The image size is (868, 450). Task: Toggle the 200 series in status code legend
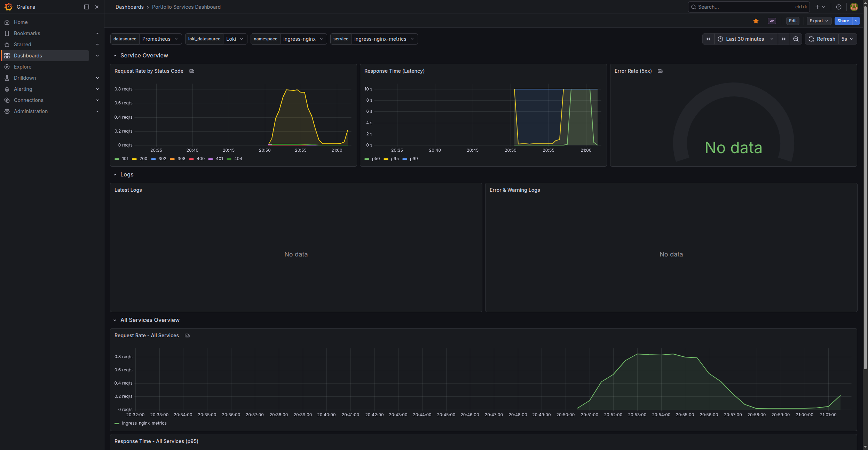[143, 159]
